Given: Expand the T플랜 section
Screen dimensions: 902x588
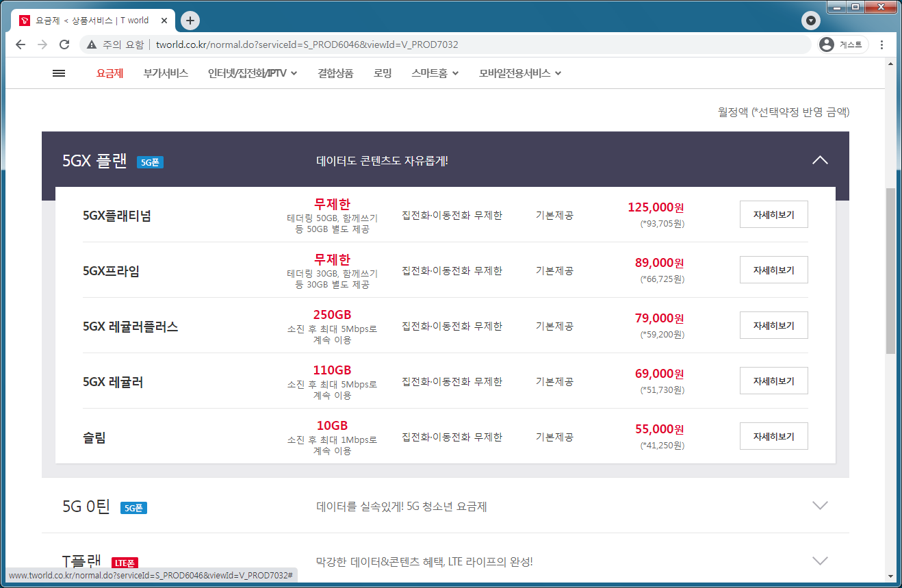Looking at the screenshot, I should pos(820,561).
